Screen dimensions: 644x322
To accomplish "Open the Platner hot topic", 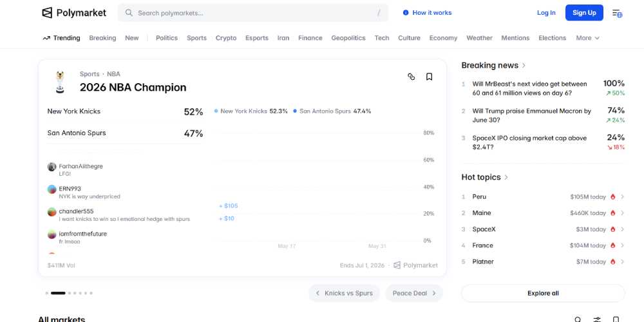I will 543,261.
